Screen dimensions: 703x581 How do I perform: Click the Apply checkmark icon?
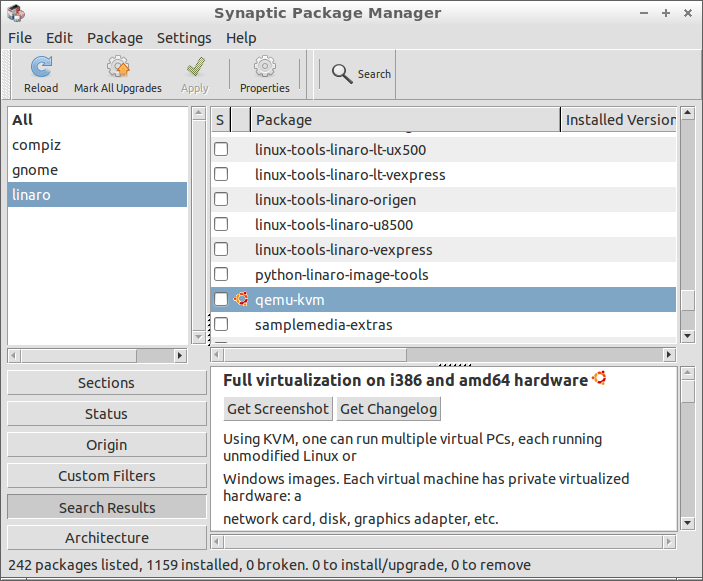(195, 67)
